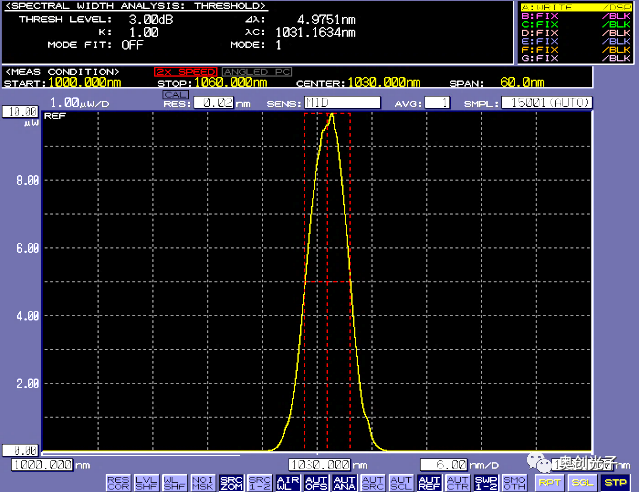Toggle the SRC 1-2 indicator
This screenshot has height=492, width=639.
pyautogui.click(x=259, y=483)
